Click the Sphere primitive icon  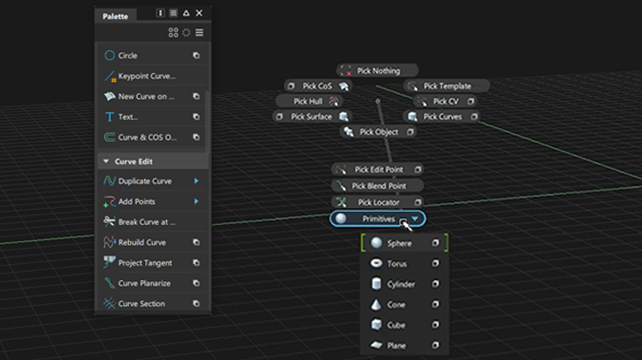pos(376,243)
